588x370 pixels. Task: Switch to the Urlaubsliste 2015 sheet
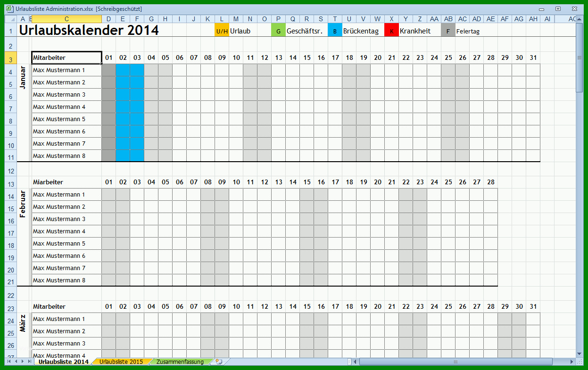pos(121,362)
